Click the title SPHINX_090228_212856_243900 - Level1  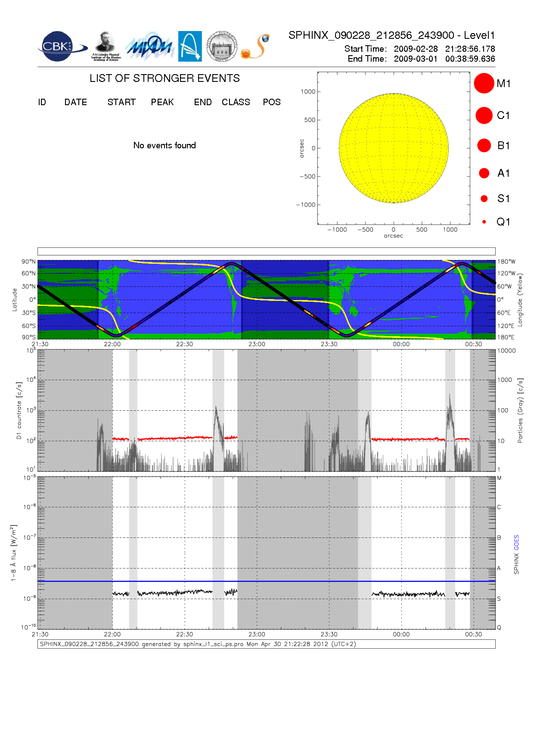click(x=392, y=35)
